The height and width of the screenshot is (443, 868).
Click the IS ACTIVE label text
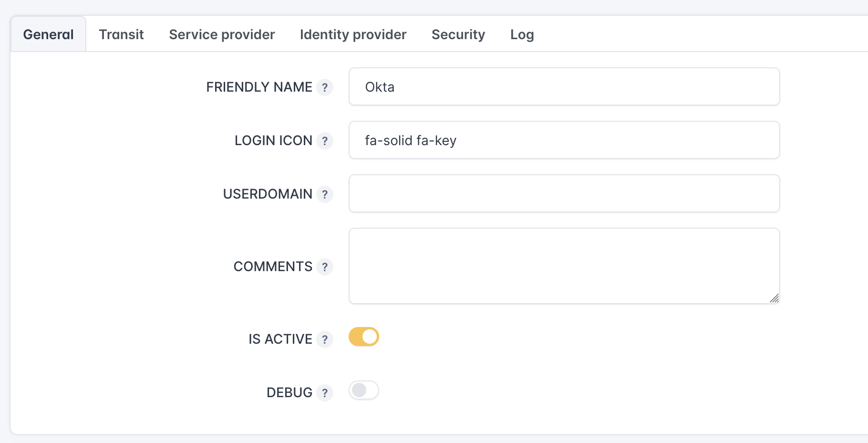click(280, 339)
